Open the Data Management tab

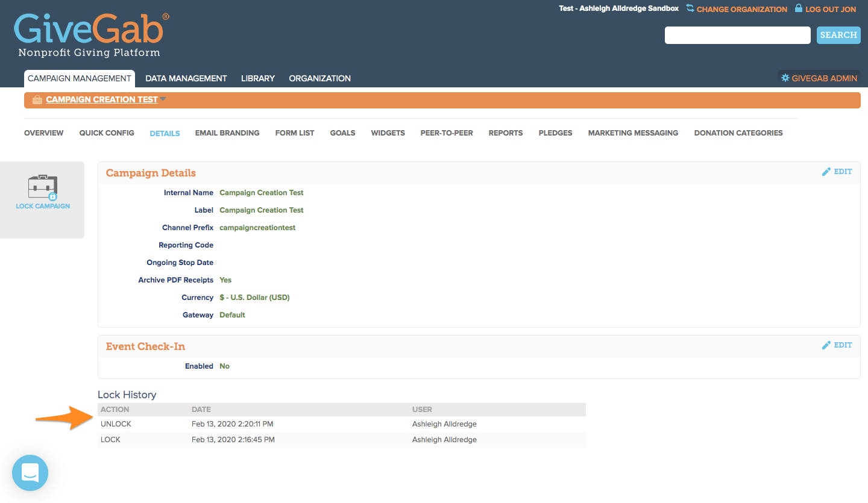(186, 78)
